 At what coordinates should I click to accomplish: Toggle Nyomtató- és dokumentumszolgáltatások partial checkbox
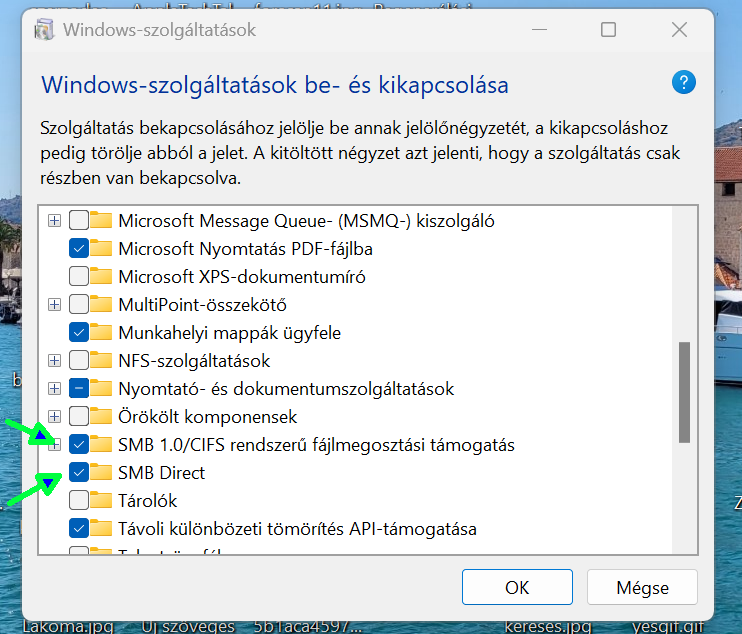pyautogui.click(x=79, y=388)
